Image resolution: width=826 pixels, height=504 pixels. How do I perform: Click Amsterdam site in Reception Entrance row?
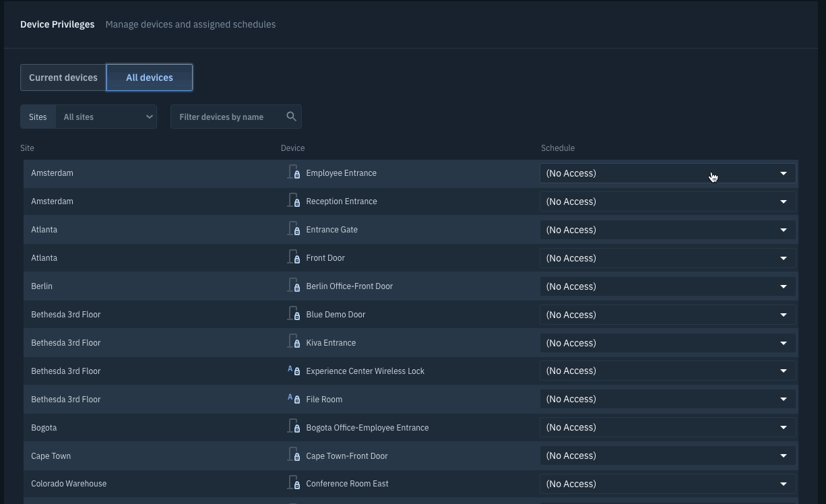52,201
